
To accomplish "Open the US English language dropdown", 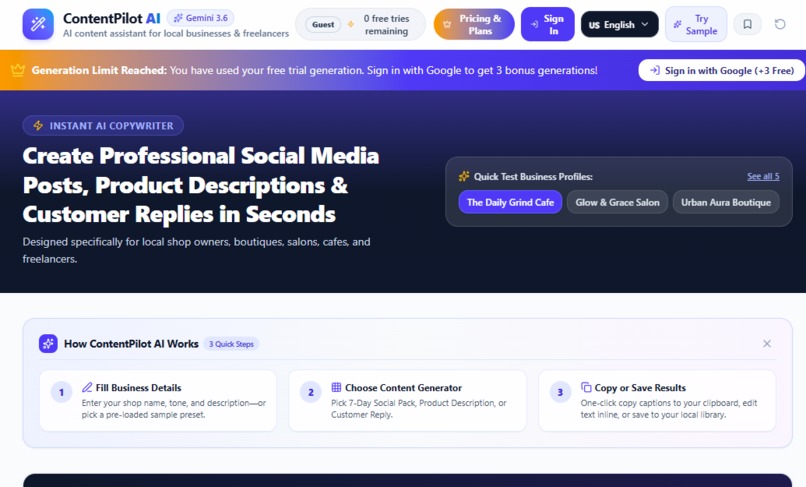I will tap(619, 24).
